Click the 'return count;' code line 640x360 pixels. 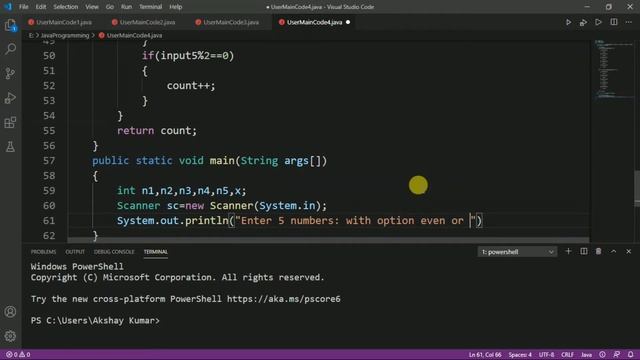click(157, 131)
